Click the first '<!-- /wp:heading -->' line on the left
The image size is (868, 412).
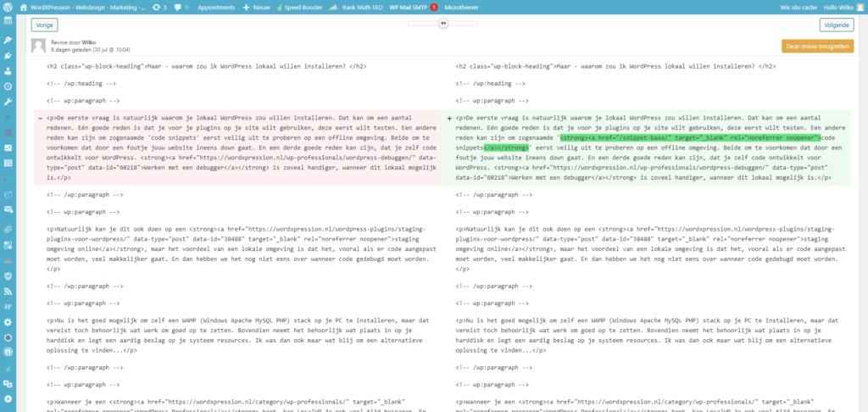tap(81, 84)
